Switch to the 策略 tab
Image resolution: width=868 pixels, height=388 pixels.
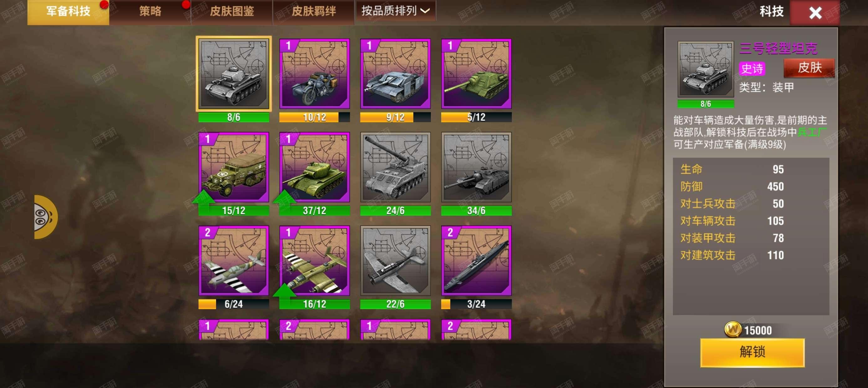click(150, 12)
